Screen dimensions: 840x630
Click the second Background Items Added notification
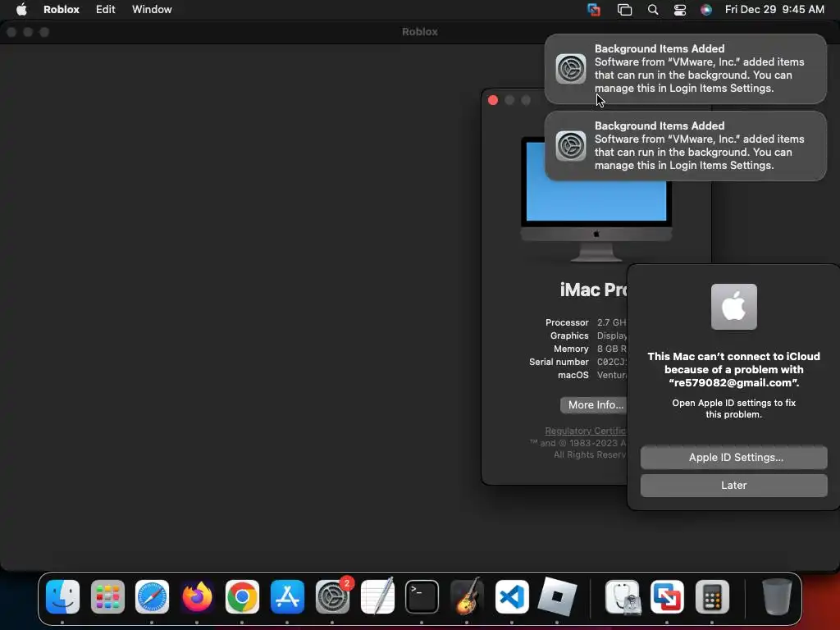[685, 146]
